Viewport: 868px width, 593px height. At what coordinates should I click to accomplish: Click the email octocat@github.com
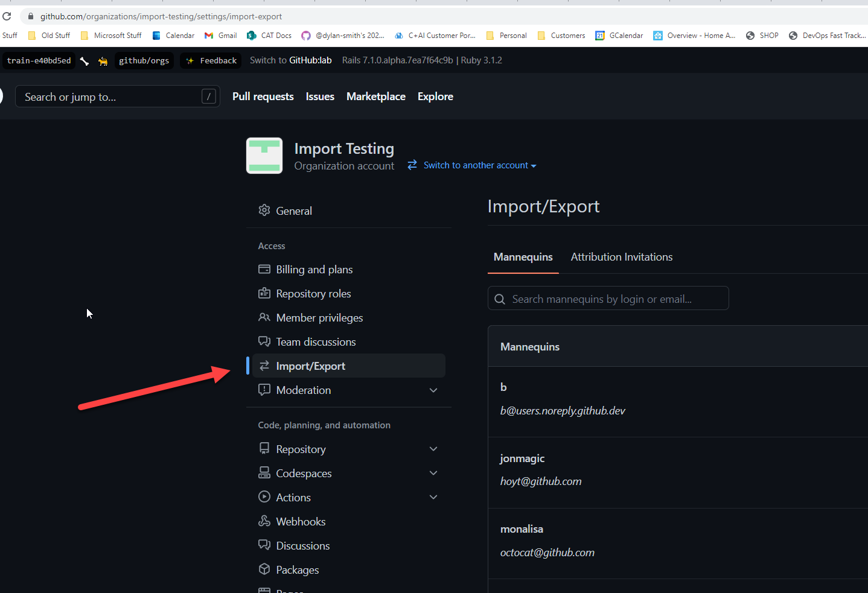547,553
